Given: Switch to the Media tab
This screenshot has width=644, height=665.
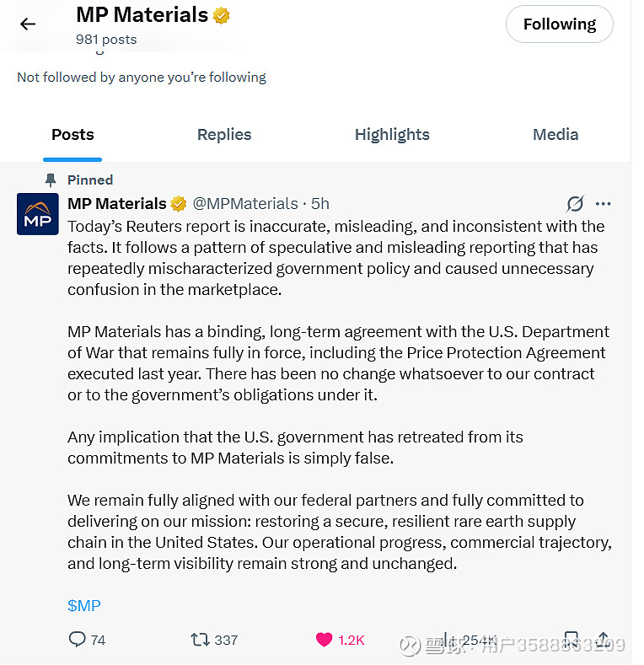Looking at the screenshot, I should 555,135.
